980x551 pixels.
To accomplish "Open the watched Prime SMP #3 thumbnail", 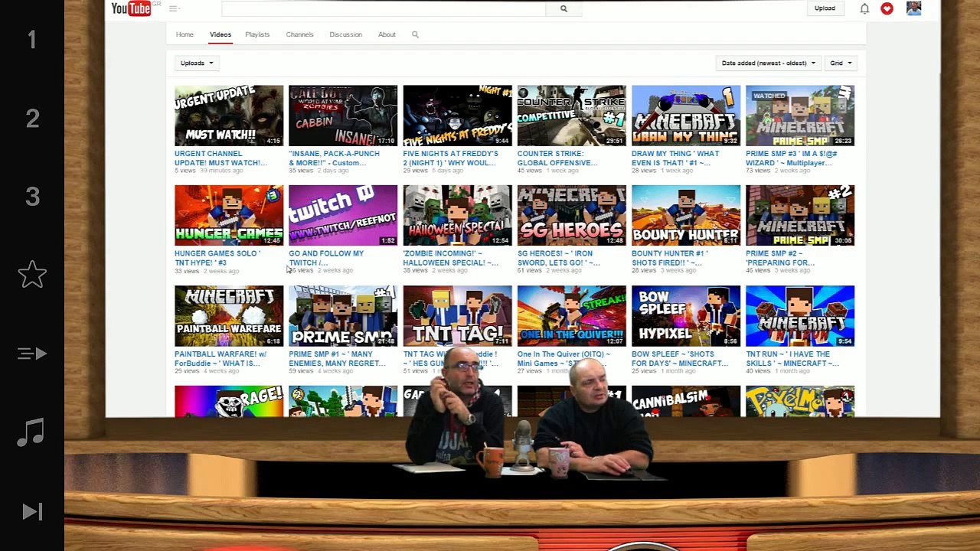I will click(x=800, y=116).
